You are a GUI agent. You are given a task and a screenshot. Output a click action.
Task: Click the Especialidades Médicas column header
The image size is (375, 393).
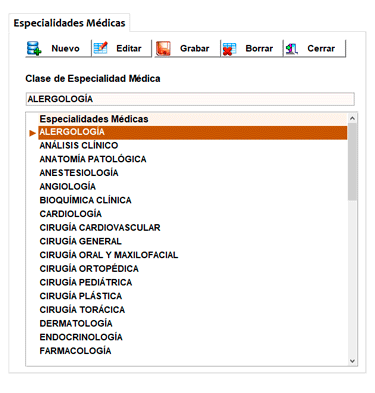193,119
